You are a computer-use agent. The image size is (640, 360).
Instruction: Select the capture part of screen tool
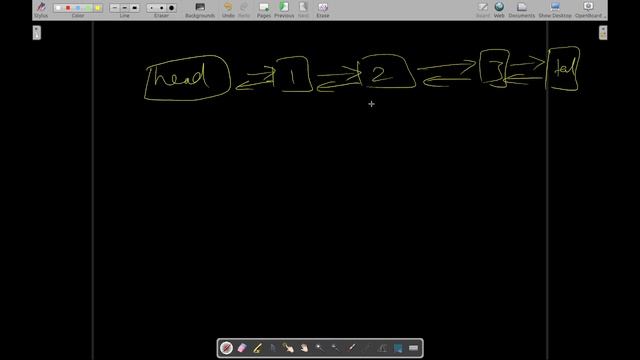[398, 348]
